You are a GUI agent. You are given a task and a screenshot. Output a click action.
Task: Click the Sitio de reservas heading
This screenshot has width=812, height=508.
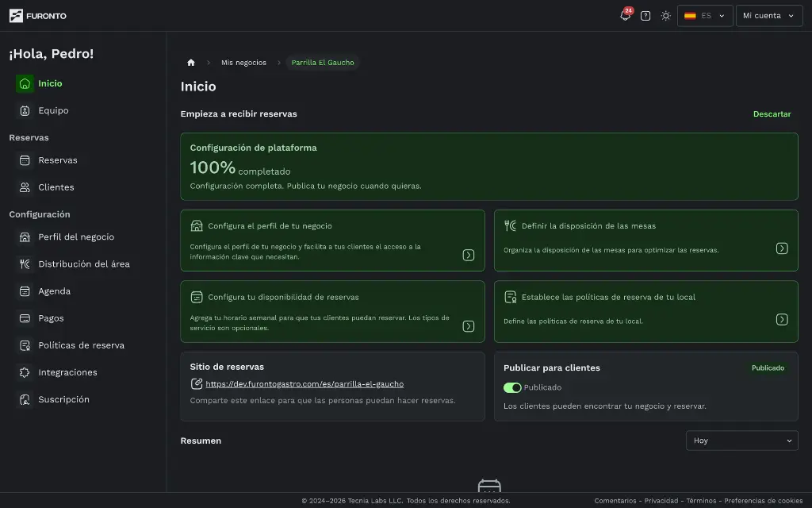click(227, 367)
